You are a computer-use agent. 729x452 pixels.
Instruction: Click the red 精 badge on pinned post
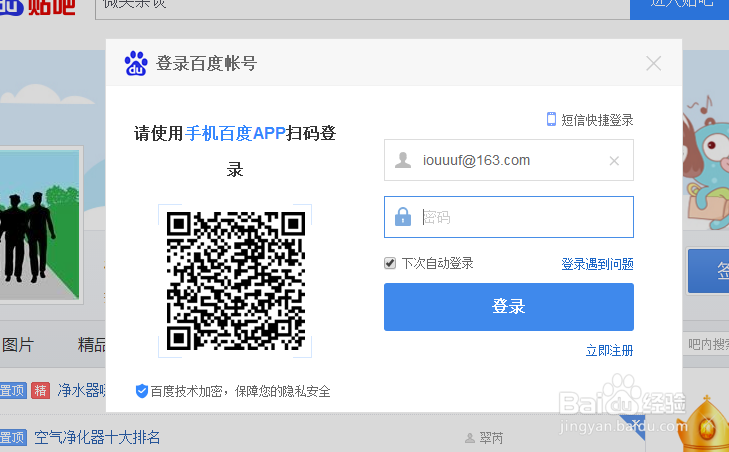click(40, 390)
